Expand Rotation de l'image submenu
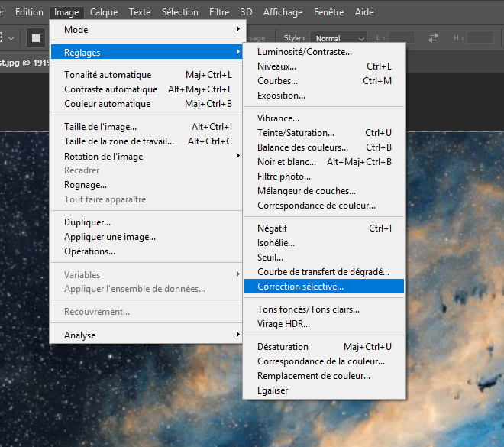 [x=147, y=157]
